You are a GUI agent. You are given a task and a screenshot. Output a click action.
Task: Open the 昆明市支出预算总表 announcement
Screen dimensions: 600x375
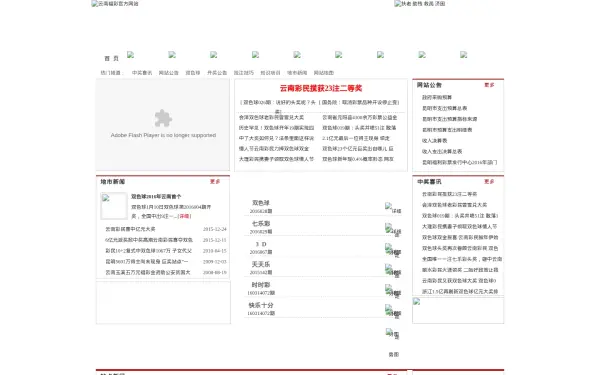pos(444,108)
